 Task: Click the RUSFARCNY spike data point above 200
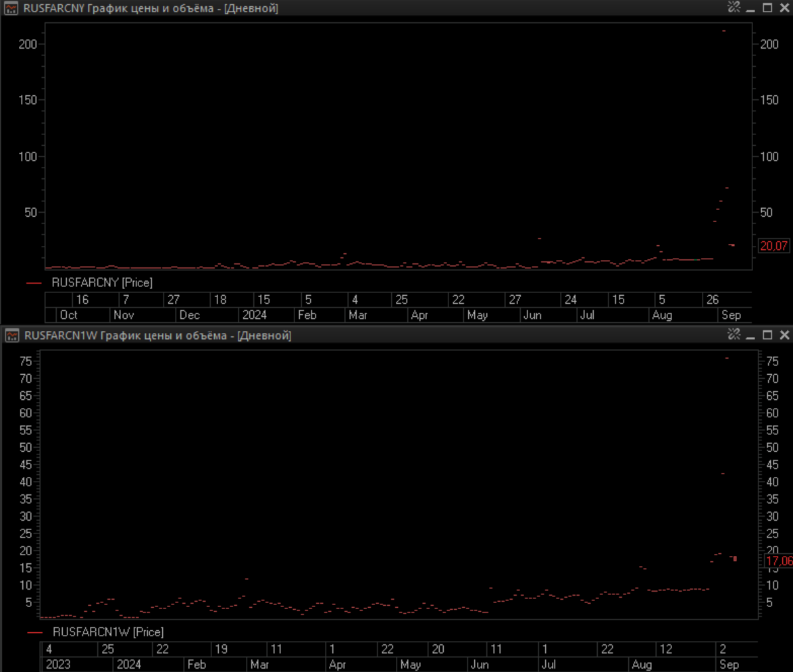point(724,31)
